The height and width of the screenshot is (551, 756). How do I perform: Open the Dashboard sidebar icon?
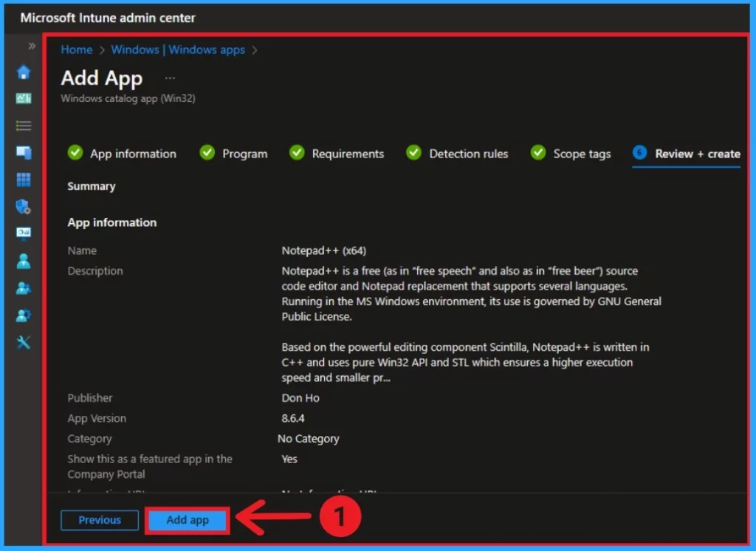click(x=24, y=98)
